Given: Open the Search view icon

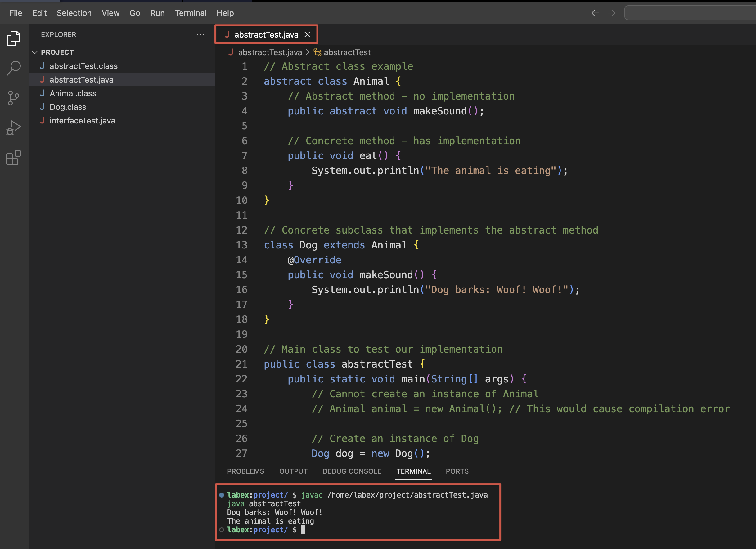Looking at the screenshot, I should (13, 68).
